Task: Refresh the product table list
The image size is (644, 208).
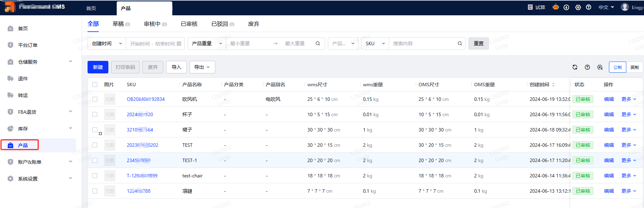Action: pos(575,67)
